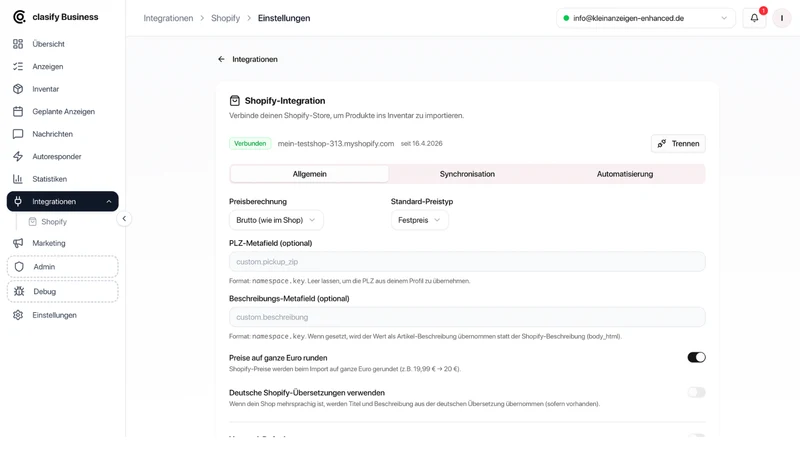The height and width of the screenshot is (450, 800).
Task: Open Geplante Anzeigen label in sidebar
Action: [x=64, y=111]
